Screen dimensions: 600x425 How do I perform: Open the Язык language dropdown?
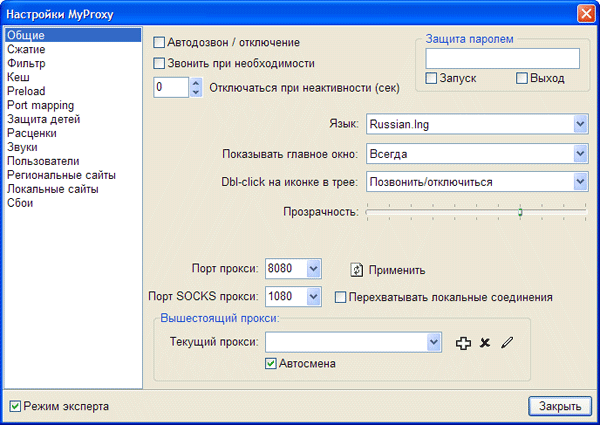point(580,124)
